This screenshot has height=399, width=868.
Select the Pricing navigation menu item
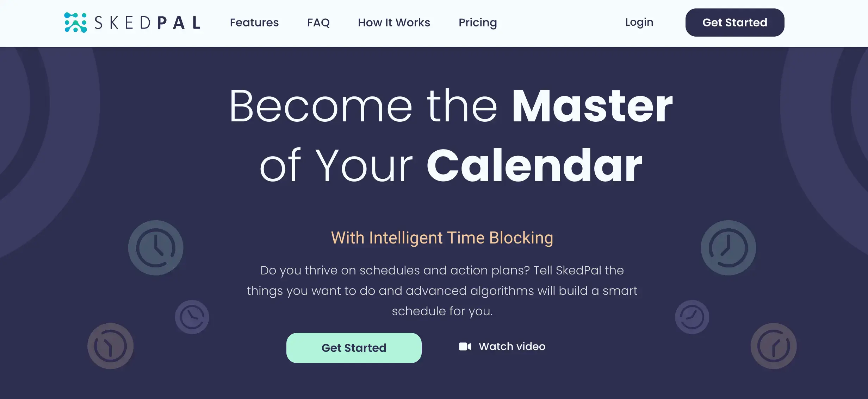coord(477,22)
